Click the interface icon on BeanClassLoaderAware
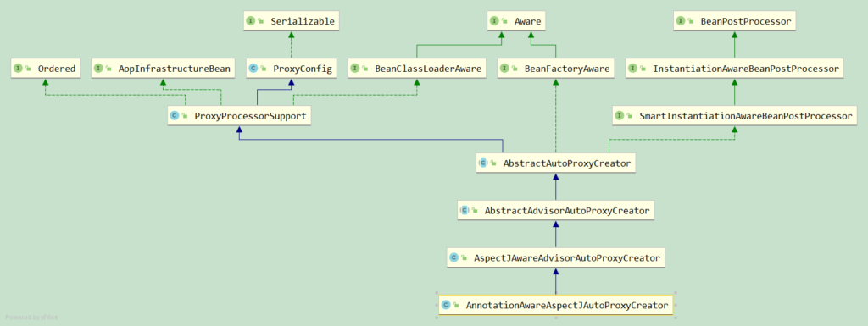This screenshot has width=868, height=326. [x=355, y=69]
